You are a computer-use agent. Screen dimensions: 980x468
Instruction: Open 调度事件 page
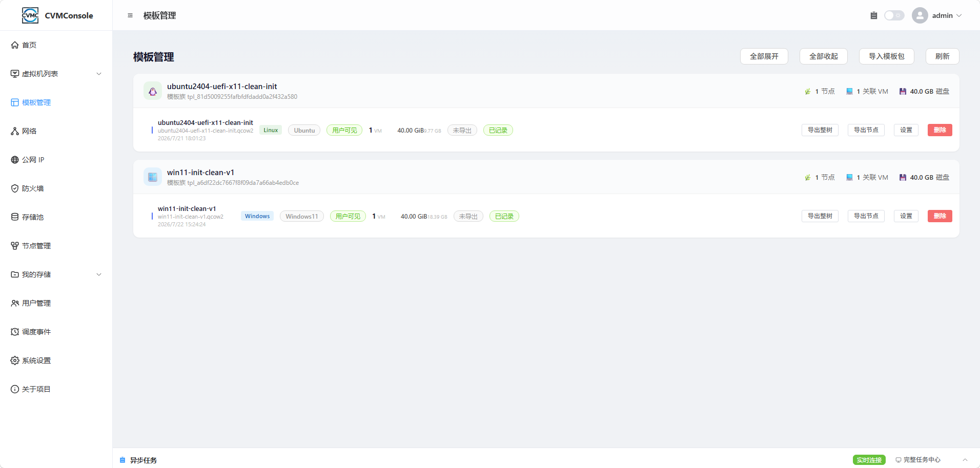click(56, 332)
